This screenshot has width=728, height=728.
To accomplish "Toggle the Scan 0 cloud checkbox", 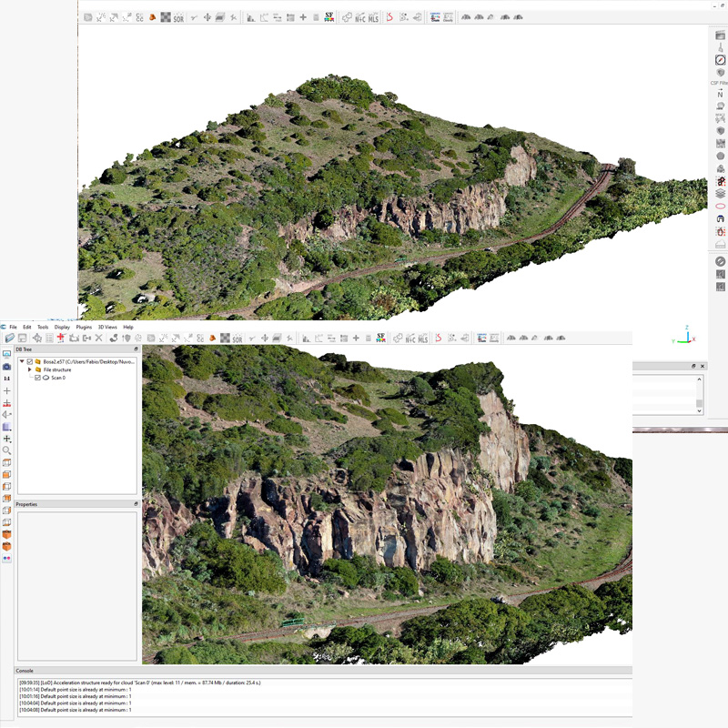I will [37, 378].
